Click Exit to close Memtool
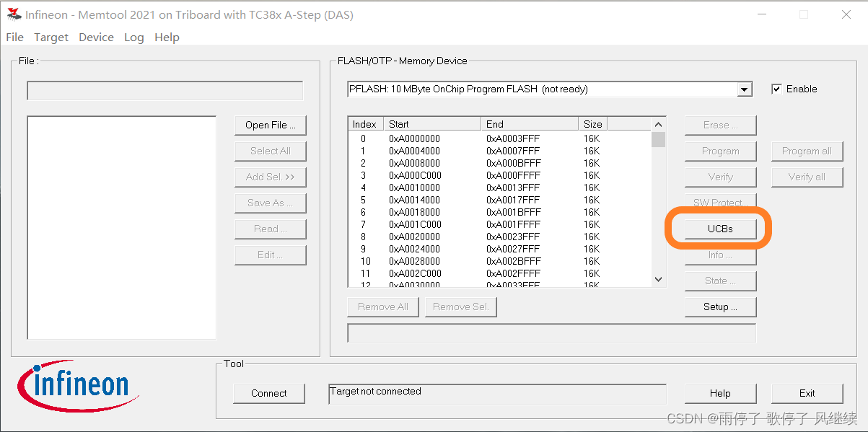 click(807, 393)
